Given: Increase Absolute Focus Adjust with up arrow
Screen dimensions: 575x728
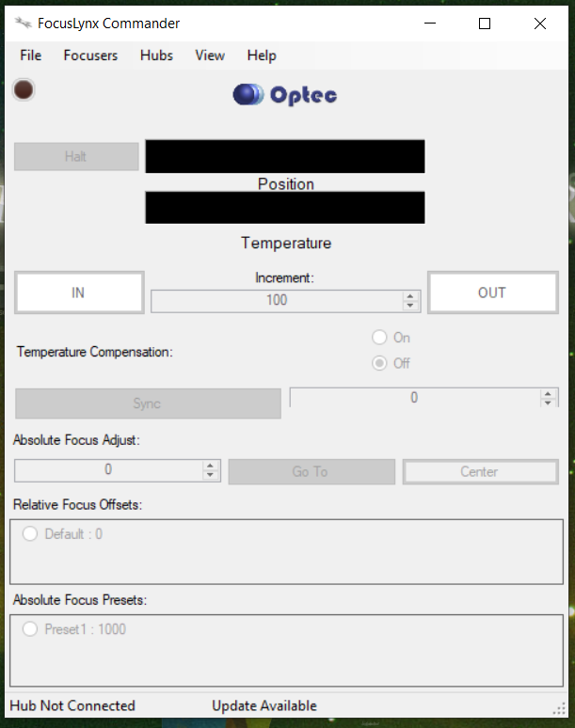Looking at the screenshot, I should (210, 466).
